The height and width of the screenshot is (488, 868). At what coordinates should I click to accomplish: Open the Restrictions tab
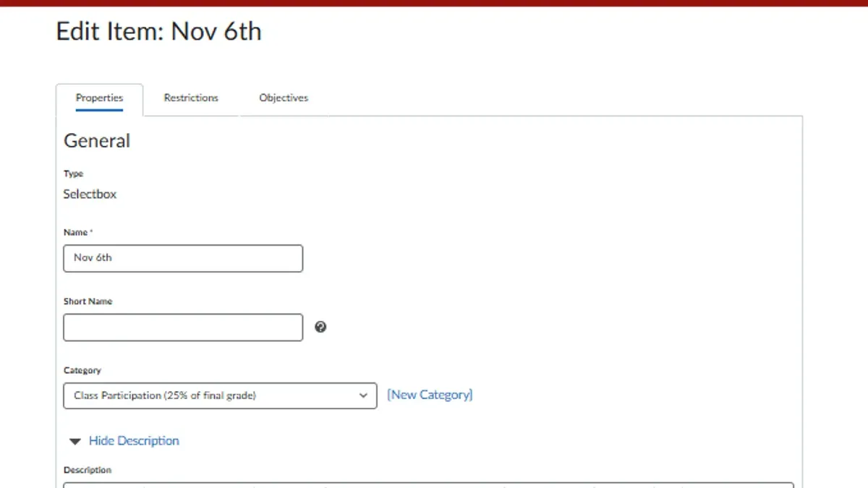pyautogui.click(x=191, y=98)
